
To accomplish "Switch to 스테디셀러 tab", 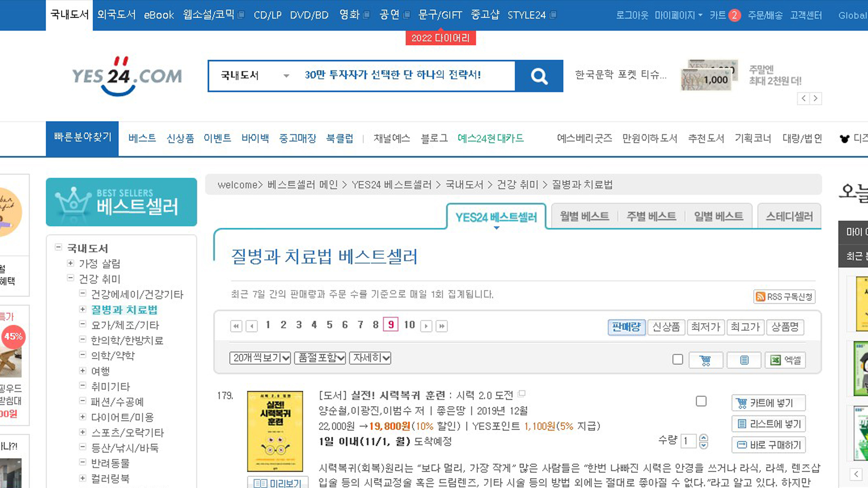I will coord(789,216).
